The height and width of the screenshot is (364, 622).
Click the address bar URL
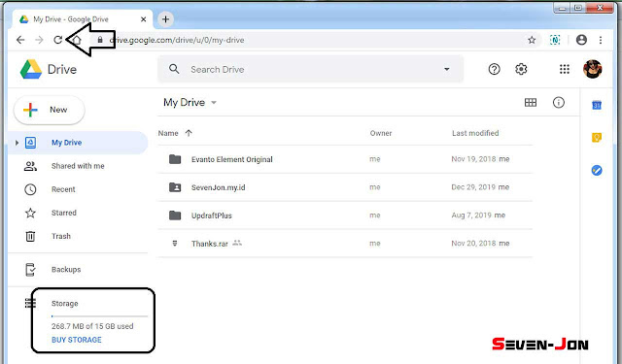pyautogui.click(x=177, y=40)
